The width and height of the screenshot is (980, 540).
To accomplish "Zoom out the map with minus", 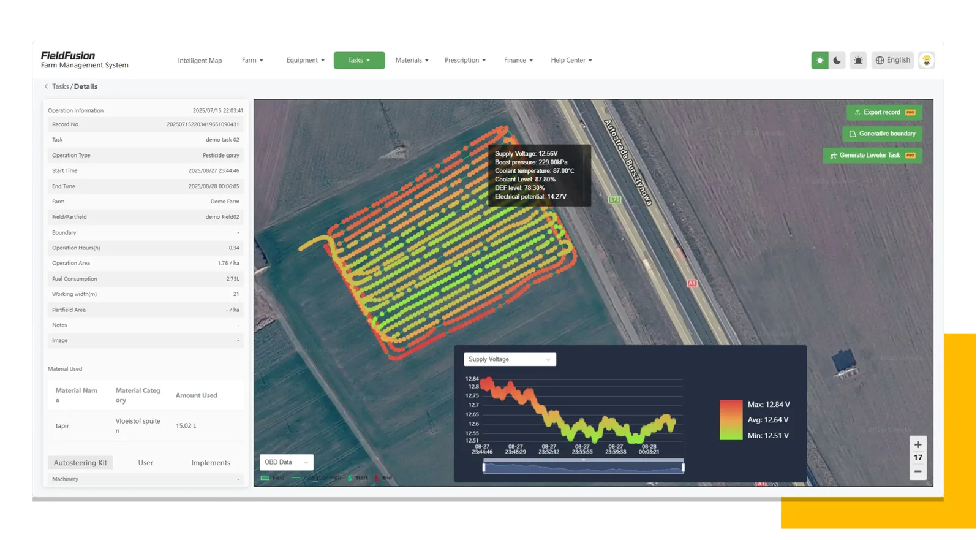I will tap(918, 471).
